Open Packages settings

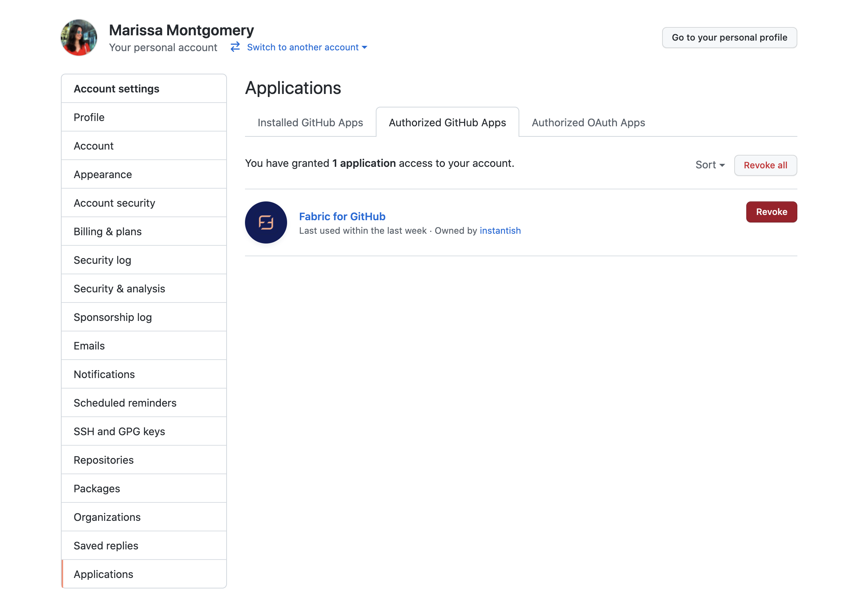click(144, 489)
